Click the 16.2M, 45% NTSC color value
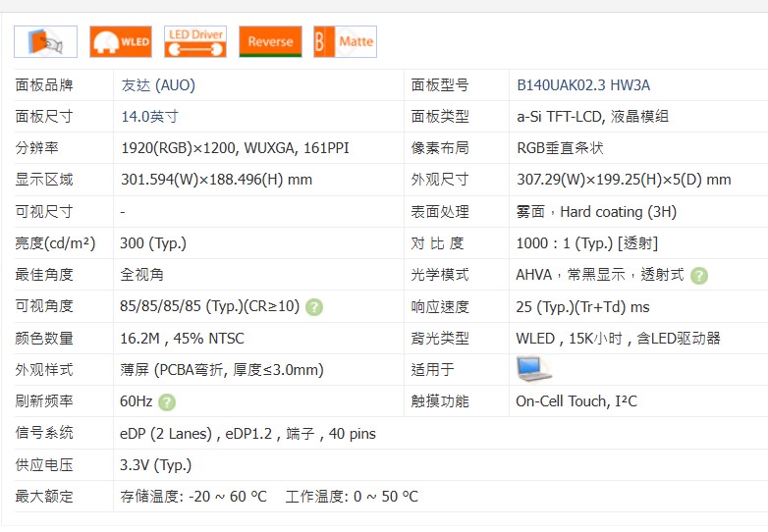Viewport: 768px width, 532px height. (182, 339)
